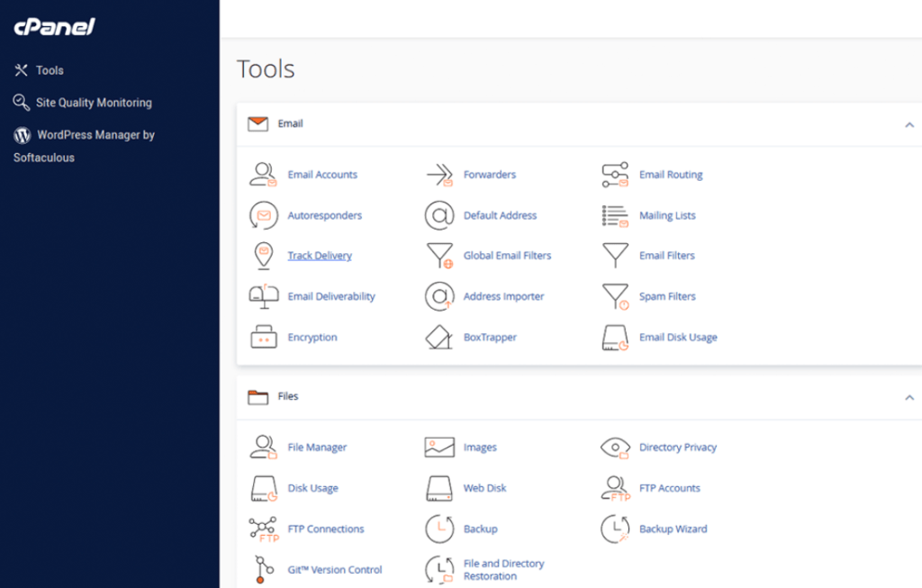
Task: Click the File Manager icon
Action: tap(263, 448)
